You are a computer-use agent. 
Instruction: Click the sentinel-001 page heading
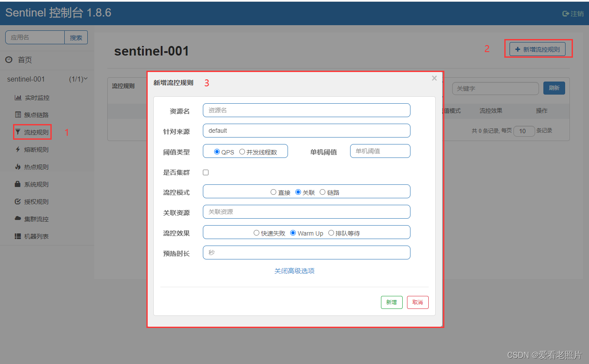pyautogui.click(x=152, y=51)
